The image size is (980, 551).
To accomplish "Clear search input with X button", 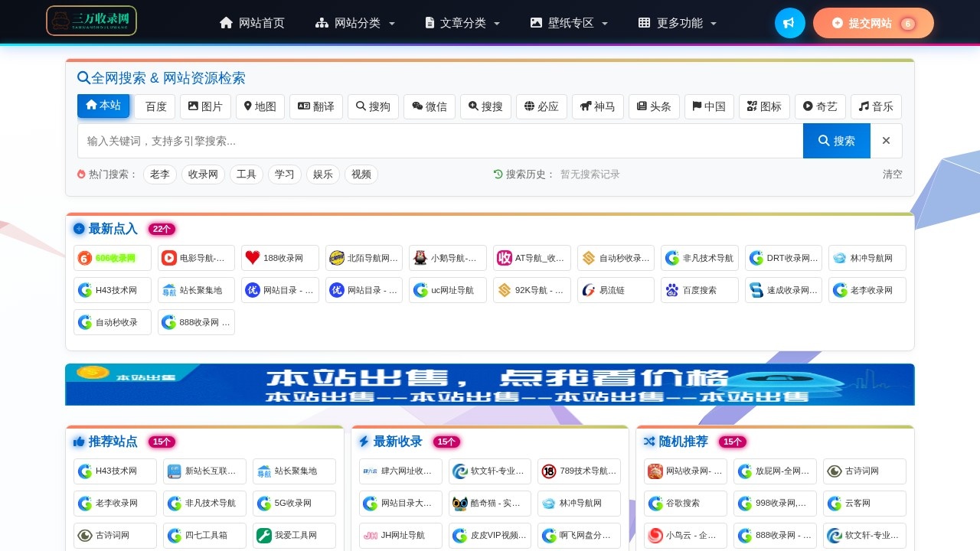I will pos(886,141).
